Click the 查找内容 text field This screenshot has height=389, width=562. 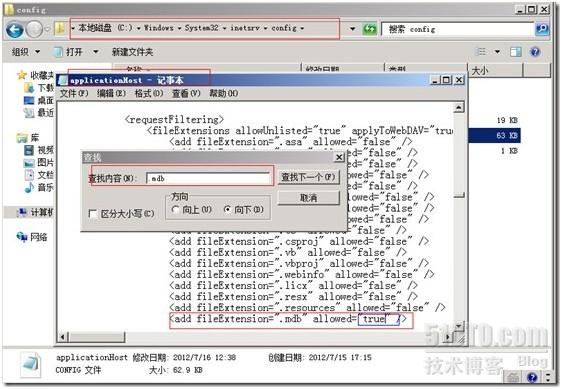(208, 178)
